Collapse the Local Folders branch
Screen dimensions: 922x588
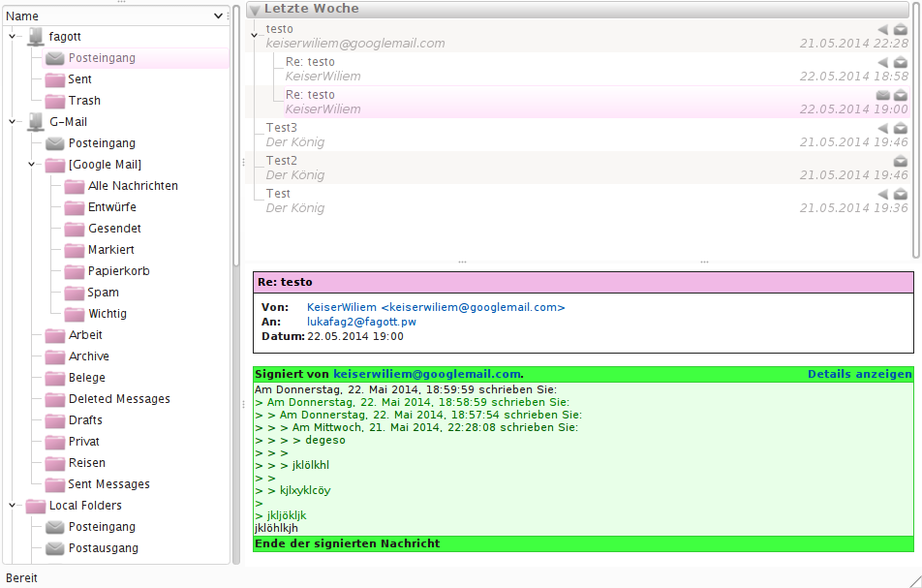[12, 505]
